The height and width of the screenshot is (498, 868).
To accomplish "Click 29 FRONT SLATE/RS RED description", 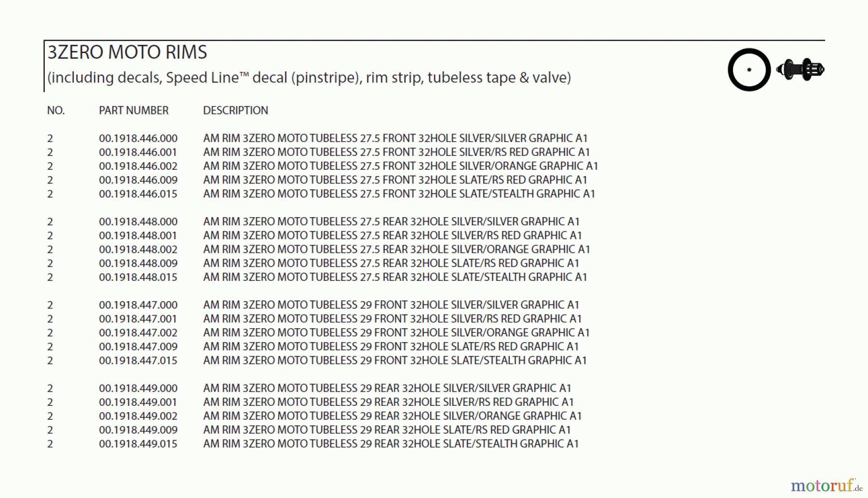I will point(391,347).
